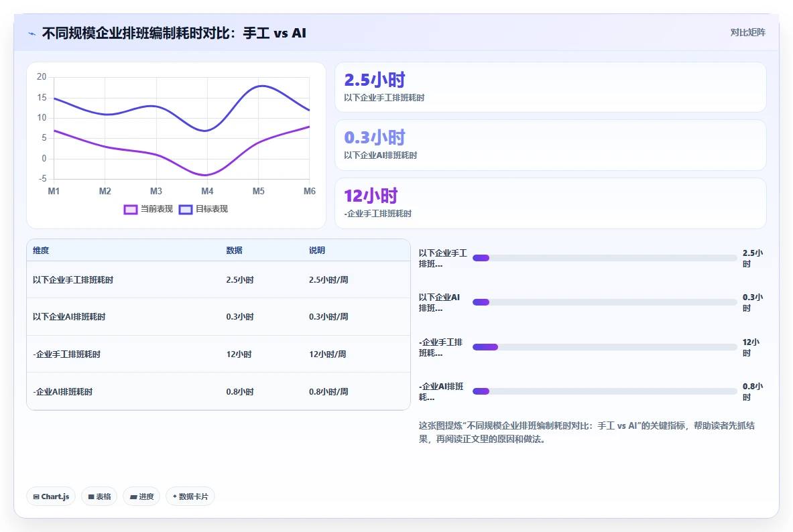Image resolution: width=793 pixels, height=532 pixels.
Task: Click the 12小时 table data cell
Action: pos(239,354)
